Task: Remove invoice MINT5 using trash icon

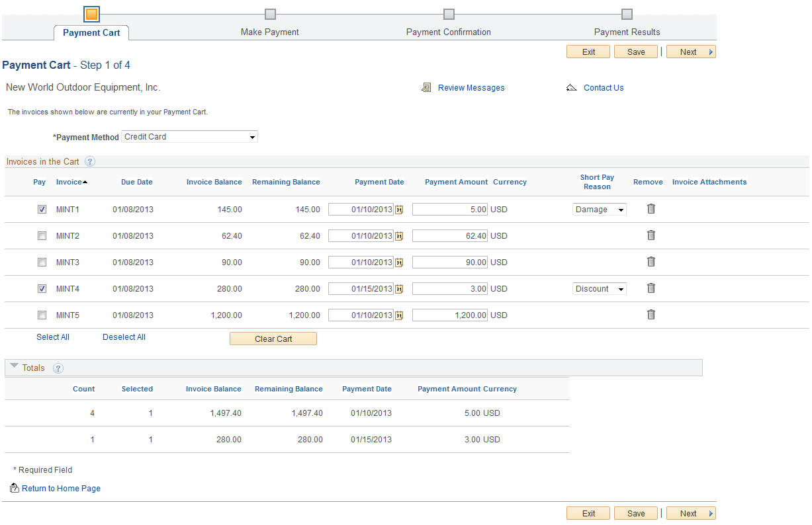Action: (651, 315)
